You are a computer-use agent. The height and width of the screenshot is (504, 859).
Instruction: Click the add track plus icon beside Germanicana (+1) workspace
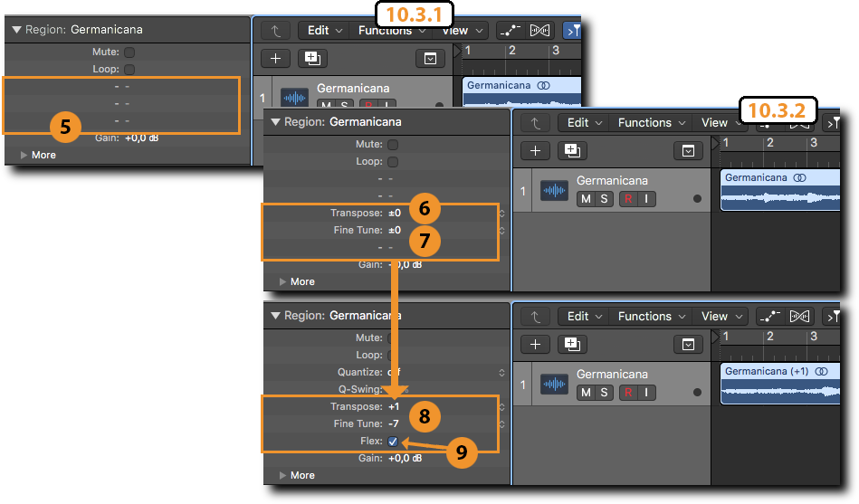536,344
